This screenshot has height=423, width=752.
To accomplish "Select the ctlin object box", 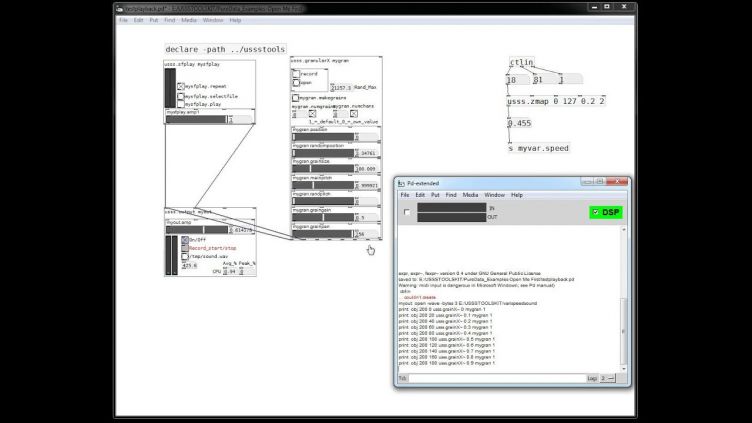I will point(521,62).
